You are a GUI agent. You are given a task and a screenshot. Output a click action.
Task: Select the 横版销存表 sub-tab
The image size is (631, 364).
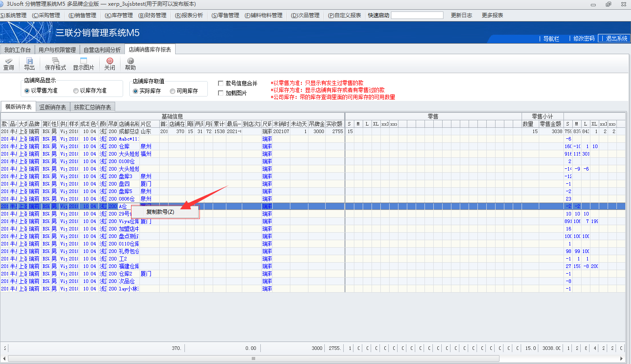point(18,107)
